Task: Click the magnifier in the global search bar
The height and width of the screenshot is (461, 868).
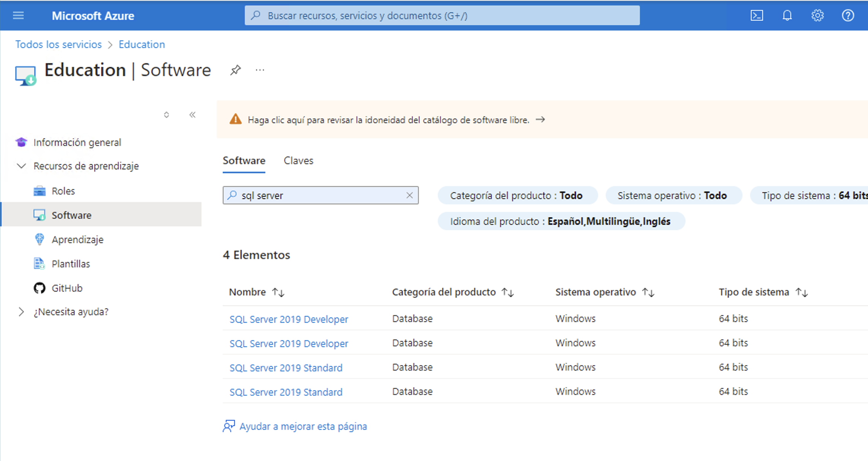Action: pos(256,16)
